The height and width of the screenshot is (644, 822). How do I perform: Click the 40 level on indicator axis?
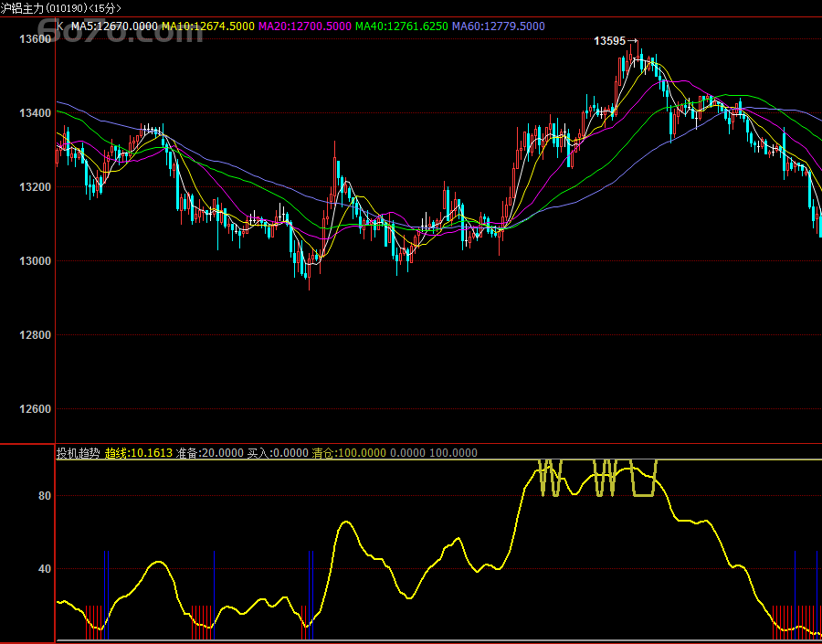point(44,569)
